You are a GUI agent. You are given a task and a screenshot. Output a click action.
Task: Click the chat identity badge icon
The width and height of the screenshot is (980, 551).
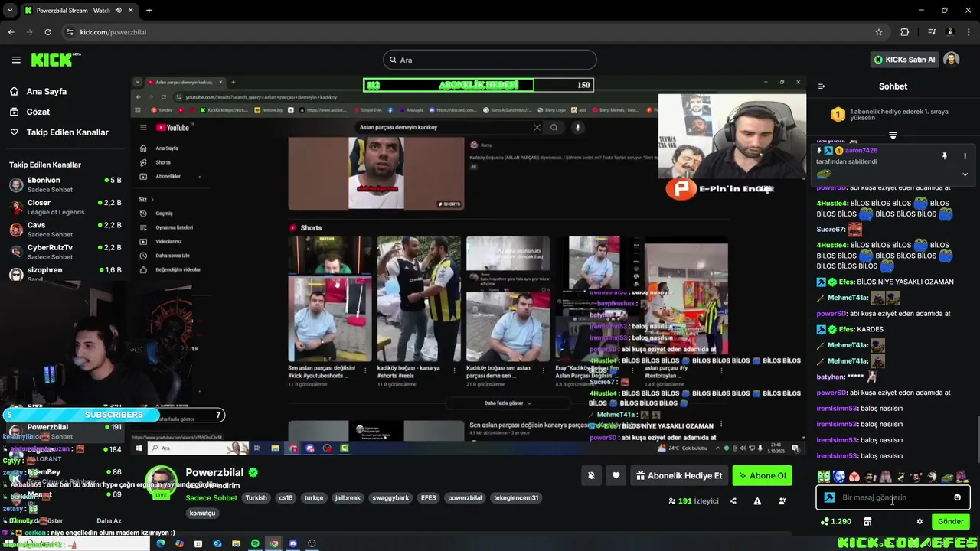[829, 497]
